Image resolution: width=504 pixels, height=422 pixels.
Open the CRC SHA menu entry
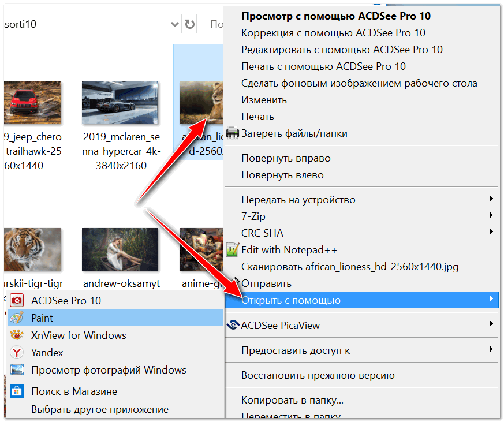tap(262, 233)
